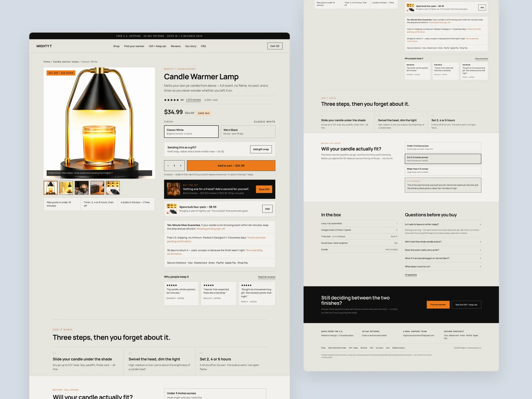The height and width of the screenshot is (399, 532).
Task: Expand 'What if it arrives damaged' question
Action: [x=443, y=258]
